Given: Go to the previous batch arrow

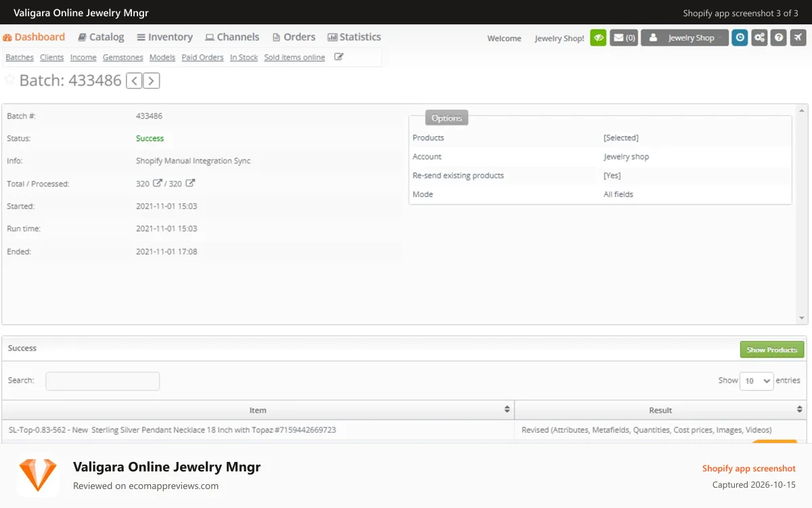Looking at the screenshot, I should 135,81.
